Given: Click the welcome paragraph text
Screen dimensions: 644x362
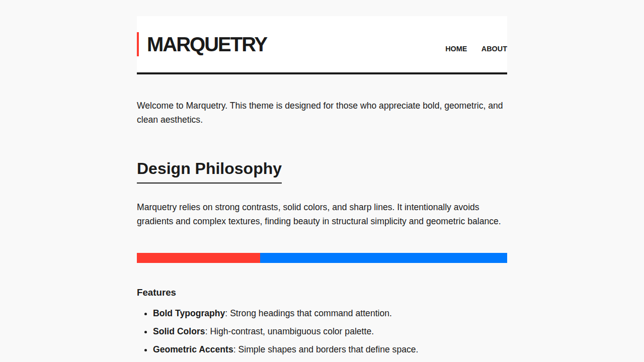Looking at the screenshot, I should [320, 112].
